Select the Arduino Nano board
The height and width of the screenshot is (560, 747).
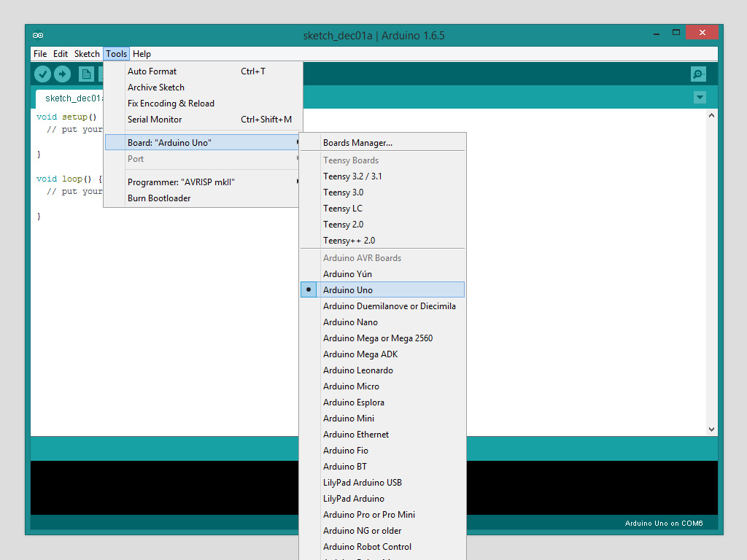click(x=382, y=322)
